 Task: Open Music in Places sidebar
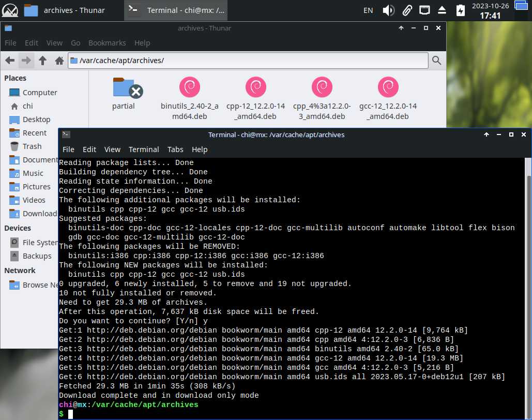click(26, 173)
